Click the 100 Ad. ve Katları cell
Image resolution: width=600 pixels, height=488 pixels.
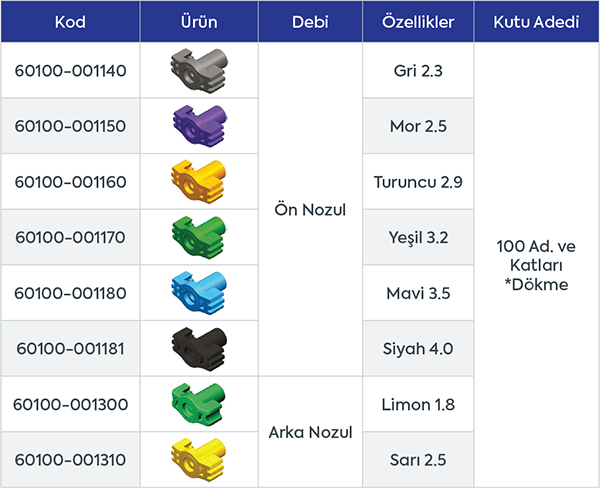click(x=536, y=264)
